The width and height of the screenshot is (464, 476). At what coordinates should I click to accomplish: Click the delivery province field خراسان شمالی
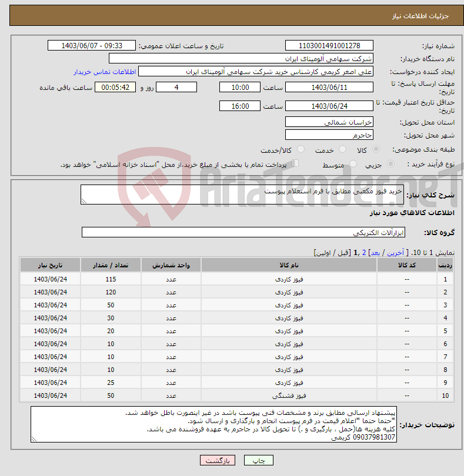pyautogui.click(x=329, y=122)
